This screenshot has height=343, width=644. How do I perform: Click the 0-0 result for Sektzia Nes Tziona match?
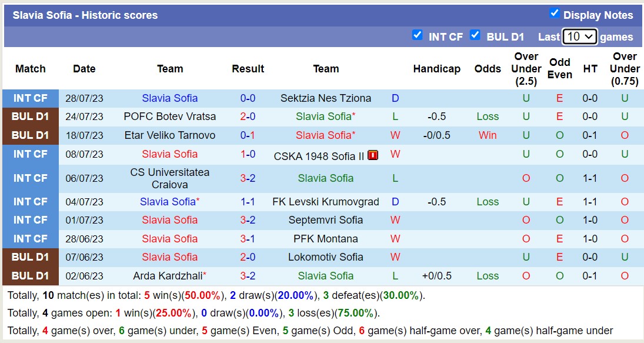click(x=248, y=98)
